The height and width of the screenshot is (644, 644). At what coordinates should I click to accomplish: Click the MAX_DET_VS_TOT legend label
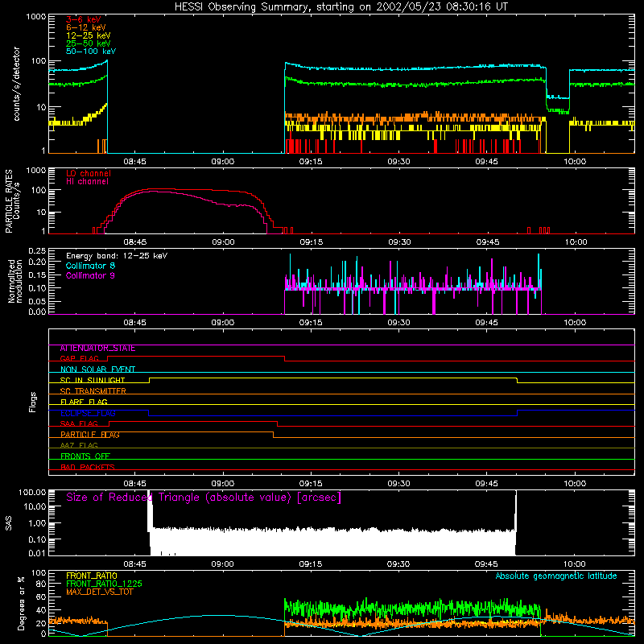100,592
